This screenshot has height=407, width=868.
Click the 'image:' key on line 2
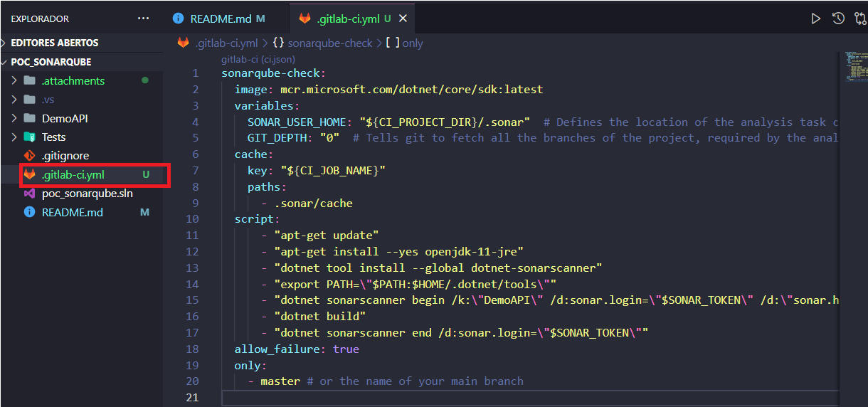coord(254,90)
